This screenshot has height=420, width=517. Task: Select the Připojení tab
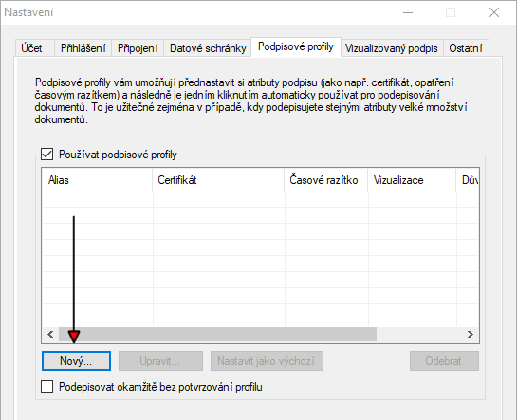[138, 48]
